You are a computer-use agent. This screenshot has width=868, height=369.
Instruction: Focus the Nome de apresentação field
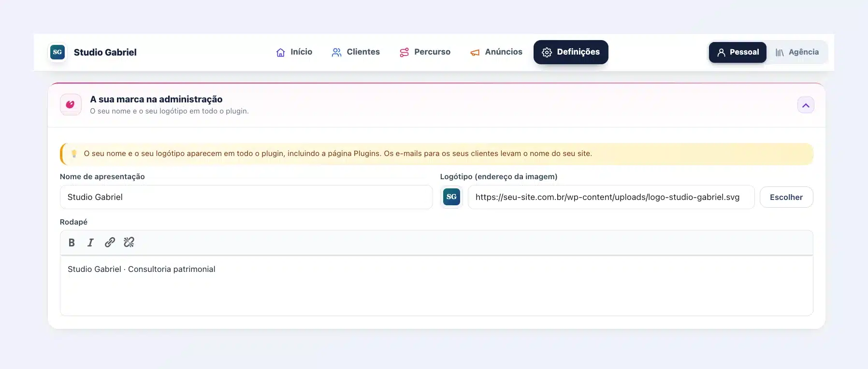[246, 197]
